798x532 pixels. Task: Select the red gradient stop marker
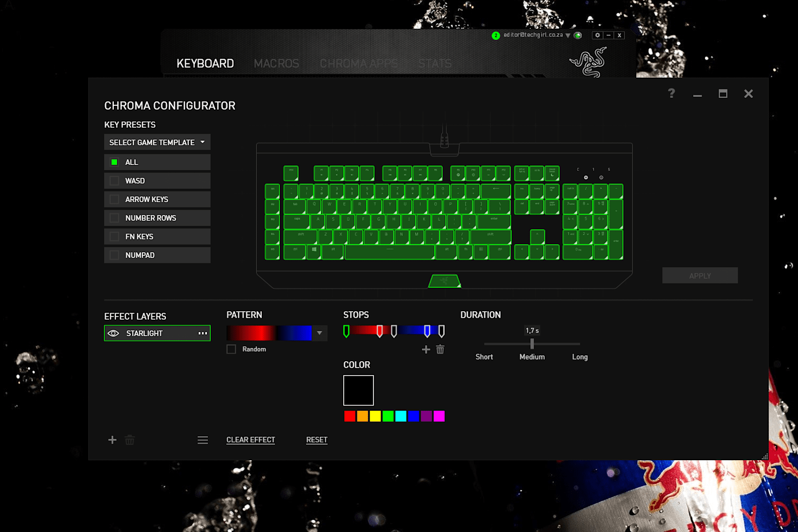pos(380,331)
